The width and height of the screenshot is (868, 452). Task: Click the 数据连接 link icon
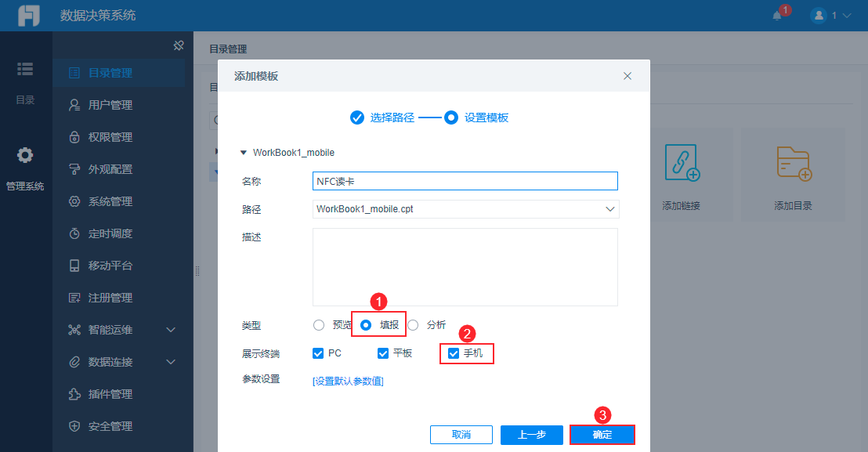[x=74, y=362]
